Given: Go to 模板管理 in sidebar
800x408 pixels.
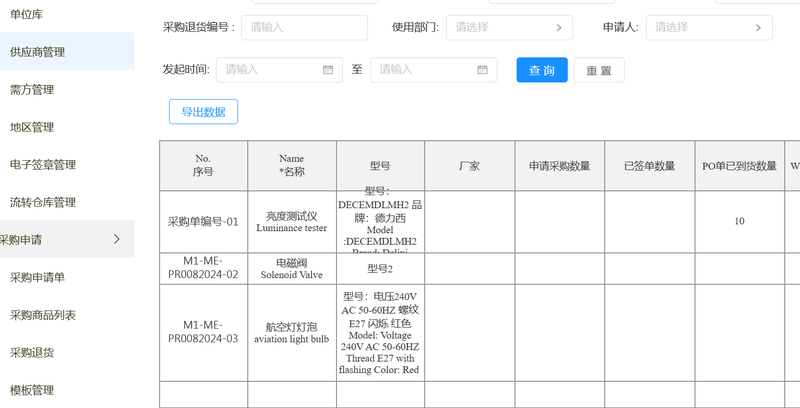Looking at the screenshot, I should point(32,390).
